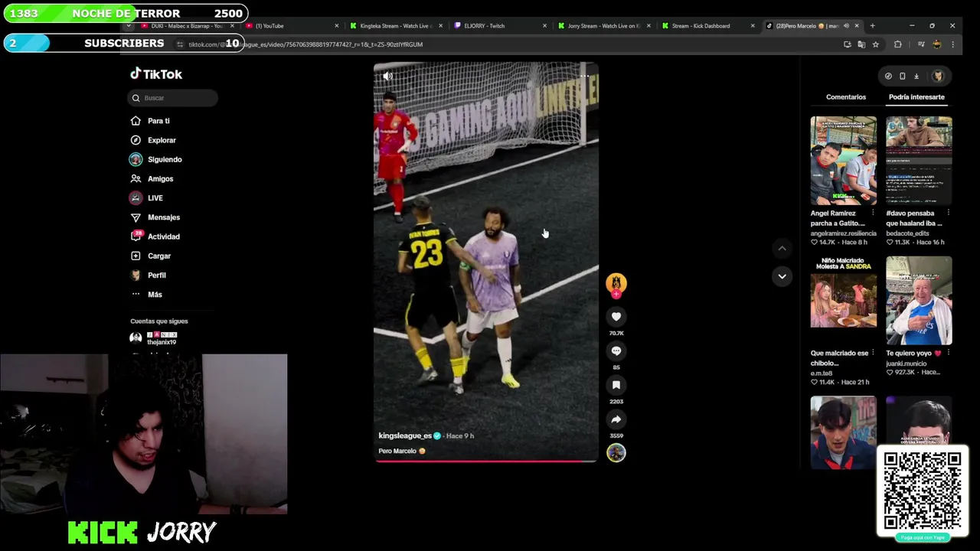980x551 pixels.
Task: Open profile avatar menu top right
Action: point(938,76)
